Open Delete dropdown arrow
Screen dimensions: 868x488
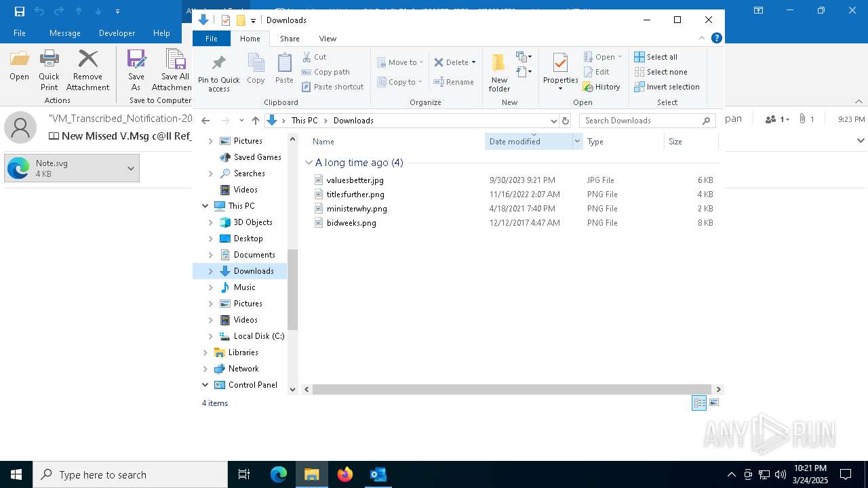tap(473, 62)
